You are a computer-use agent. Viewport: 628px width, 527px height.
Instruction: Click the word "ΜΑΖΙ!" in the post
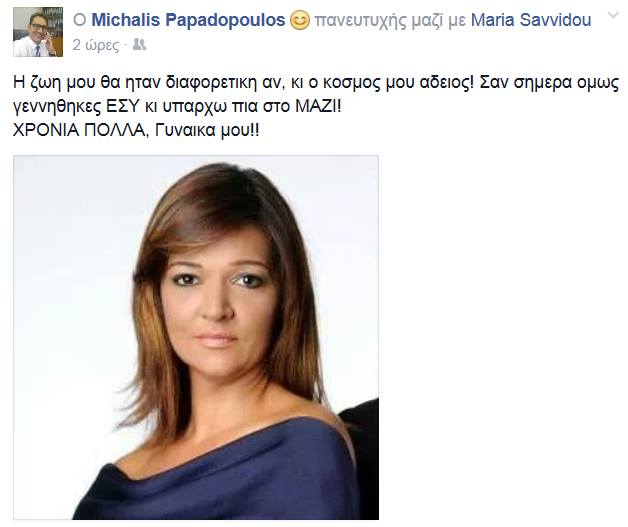pos(318,106)
